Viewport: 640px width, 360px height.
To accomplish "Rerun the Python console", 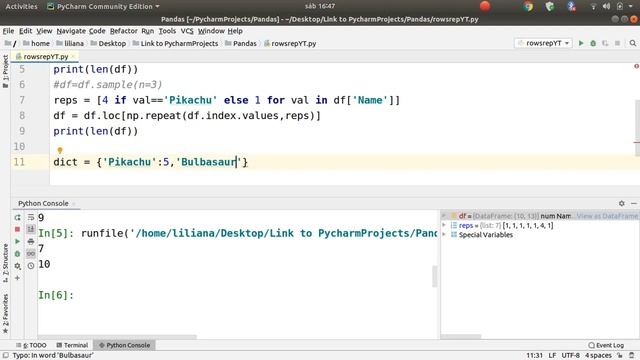I will coord(18,218).
